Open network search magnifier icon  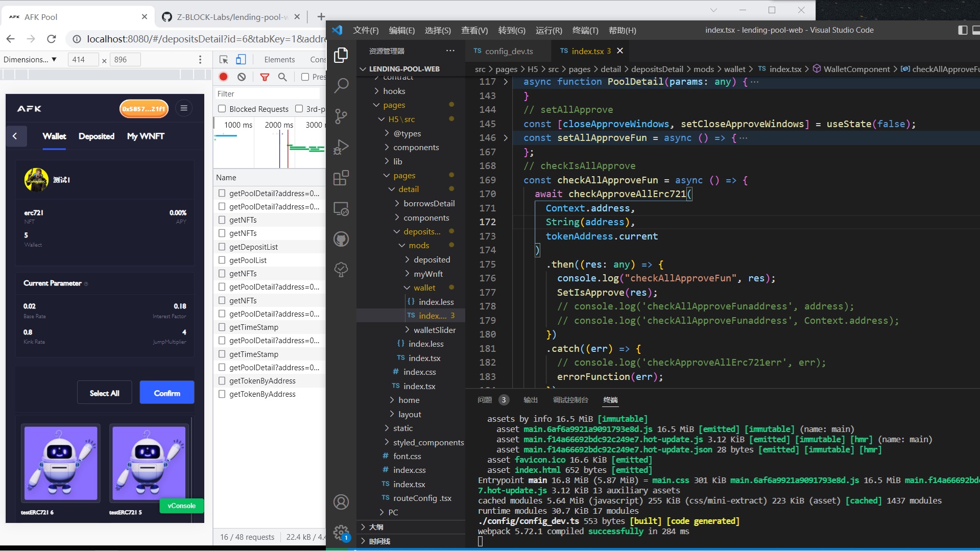tap(282, 77)
